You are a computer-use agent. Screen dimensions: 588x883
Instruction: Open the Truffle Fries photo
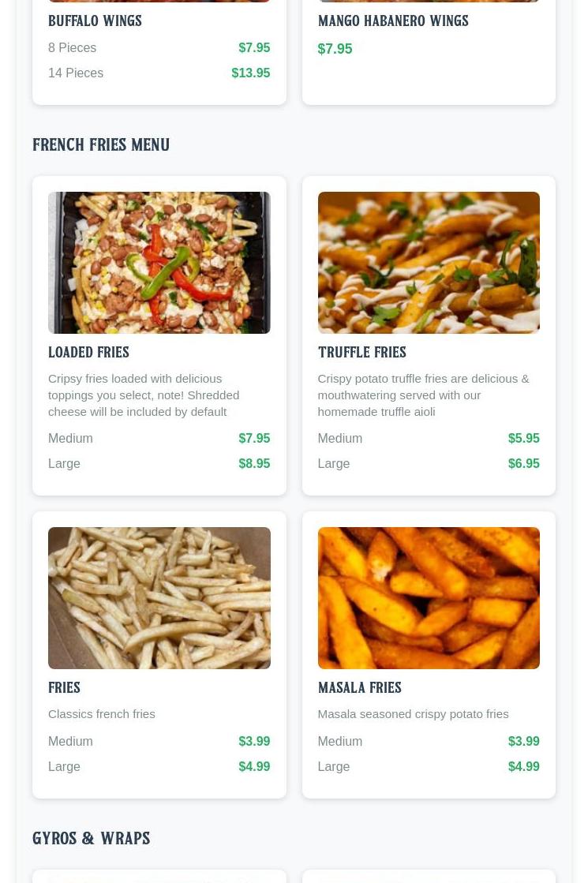pos(429,263)
